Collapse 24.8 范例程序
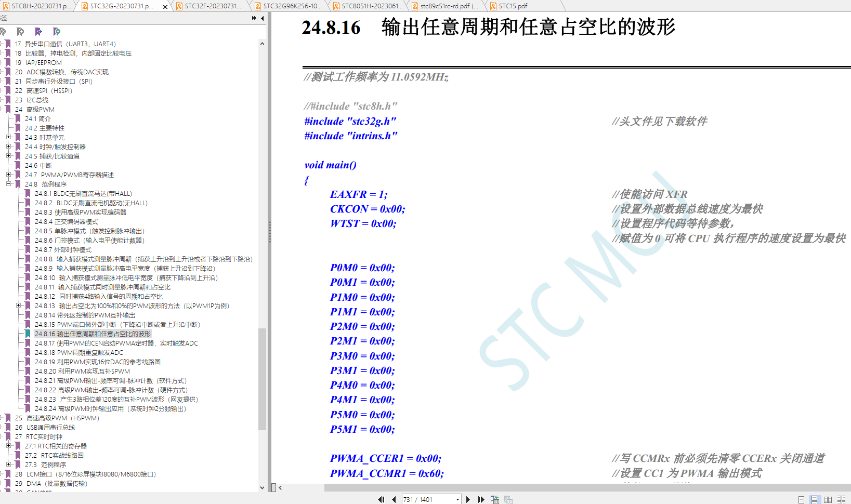The image size is (851, 504). 8,184
